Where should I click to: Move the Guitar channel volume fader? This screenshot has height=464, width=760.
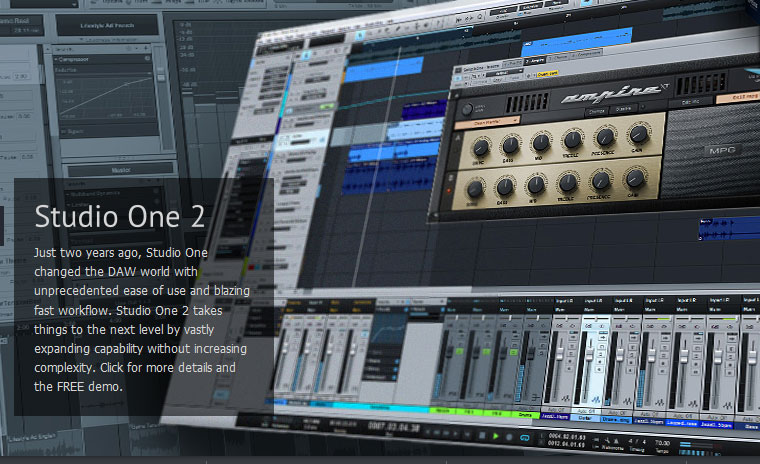[589, 353]
